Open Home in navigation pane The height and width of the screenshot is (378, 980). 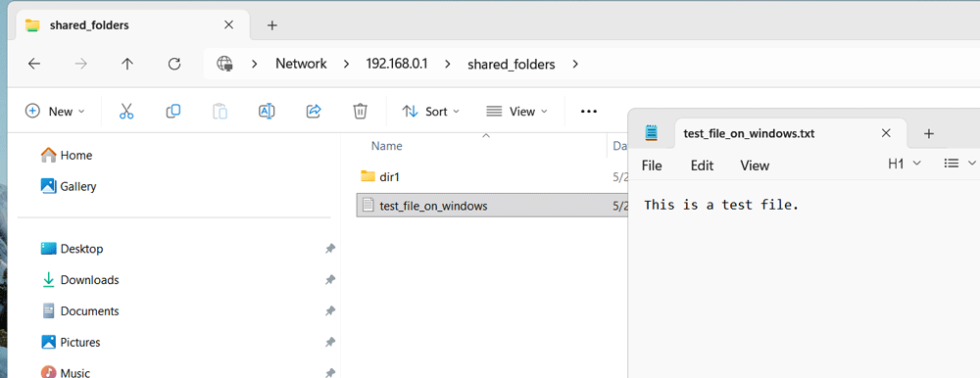point(67,155)
